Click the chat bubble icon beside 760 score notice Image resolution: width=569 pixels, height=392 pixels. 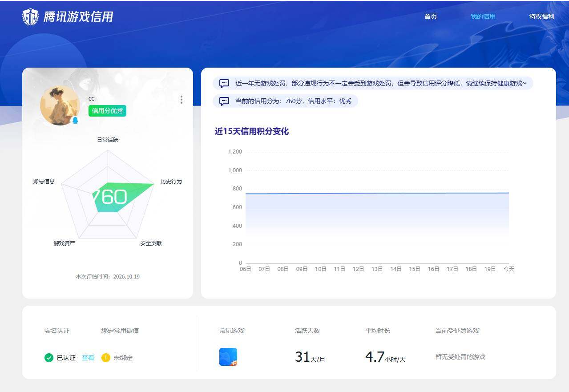(x=224, y=101)
